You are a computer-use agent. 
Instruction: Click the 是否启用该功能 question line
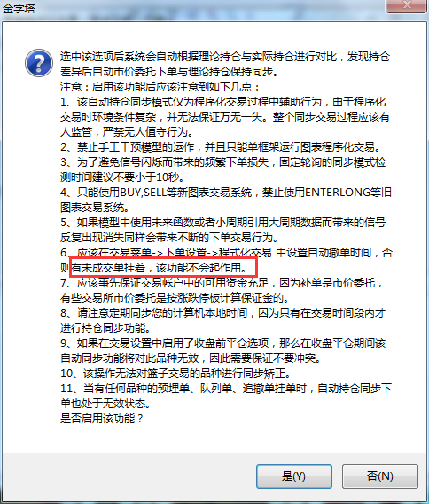point(101,418)
